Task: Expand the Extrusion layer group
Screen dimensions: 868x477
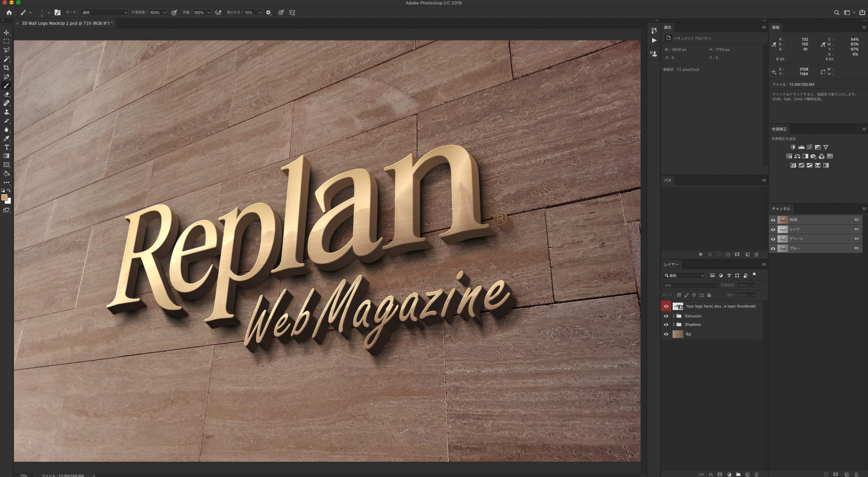Action: (673, 316)
